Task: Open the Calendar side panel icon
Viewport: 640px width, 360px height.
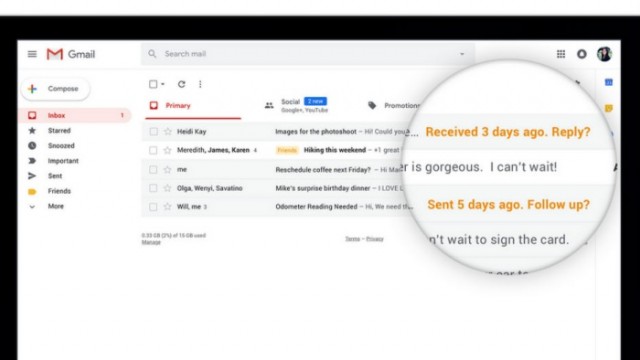Action: pyautogui.click(x=609, y=82)
